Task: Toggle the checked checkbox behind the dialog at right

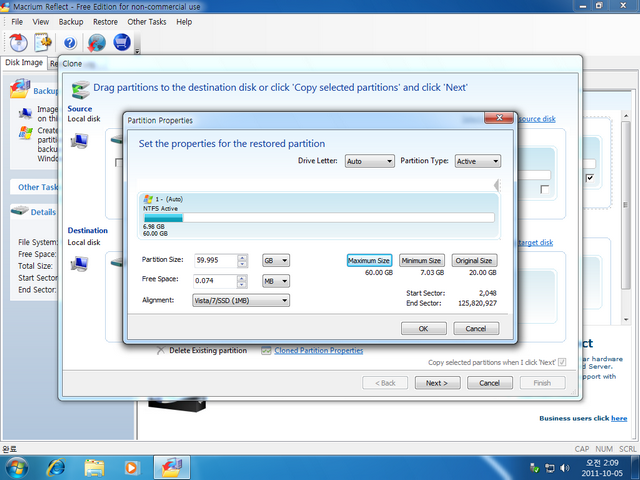Action: pos(590,178)
